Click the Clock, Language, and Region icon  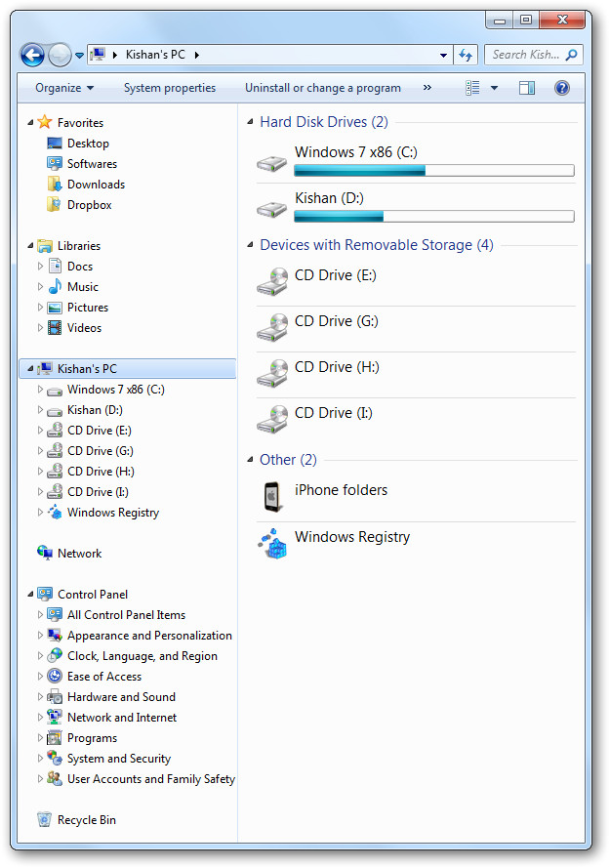55,655
